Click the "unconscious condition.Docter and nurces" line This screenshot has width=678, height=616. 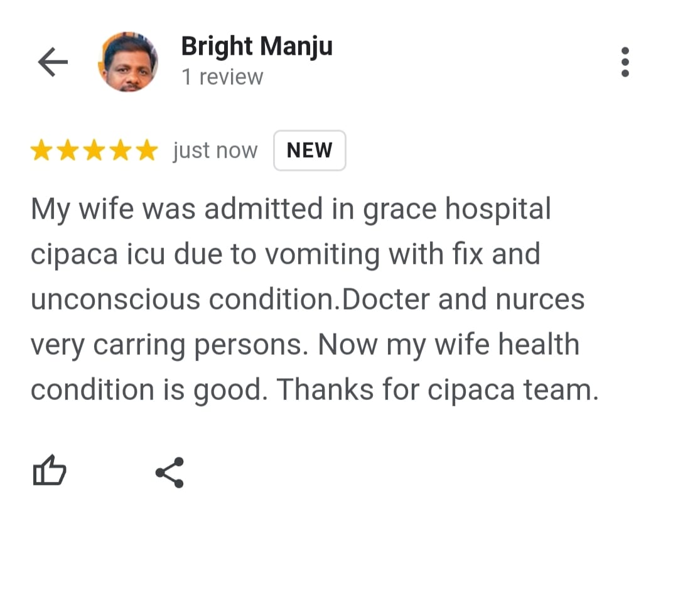308,300
